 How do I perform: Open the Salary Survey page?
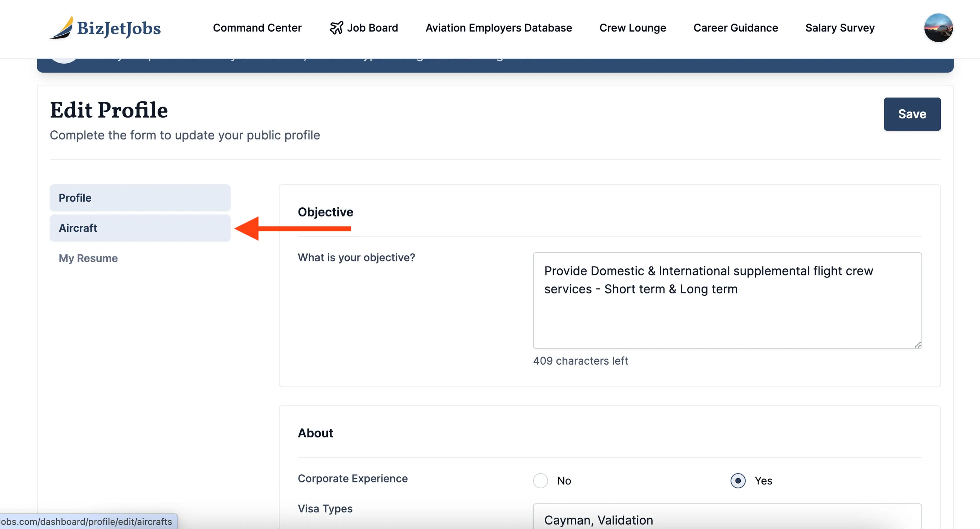[x=840, y=28]
